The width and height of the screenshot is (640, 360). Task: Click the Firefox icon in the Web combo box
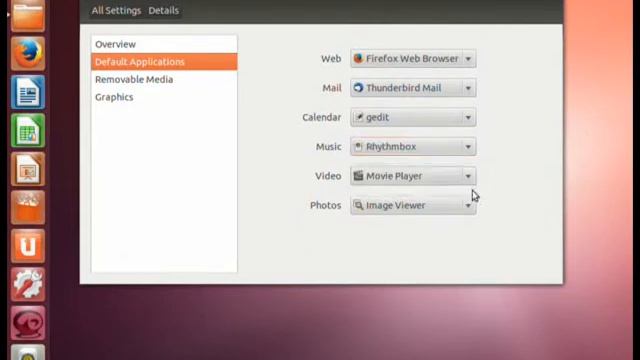(358, 58)
